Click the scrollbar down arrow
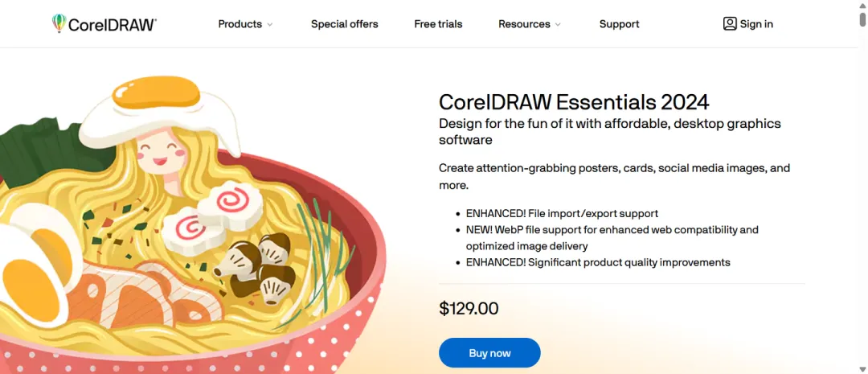868x374 pixels. pyautogui.click(x=862, y=368)
